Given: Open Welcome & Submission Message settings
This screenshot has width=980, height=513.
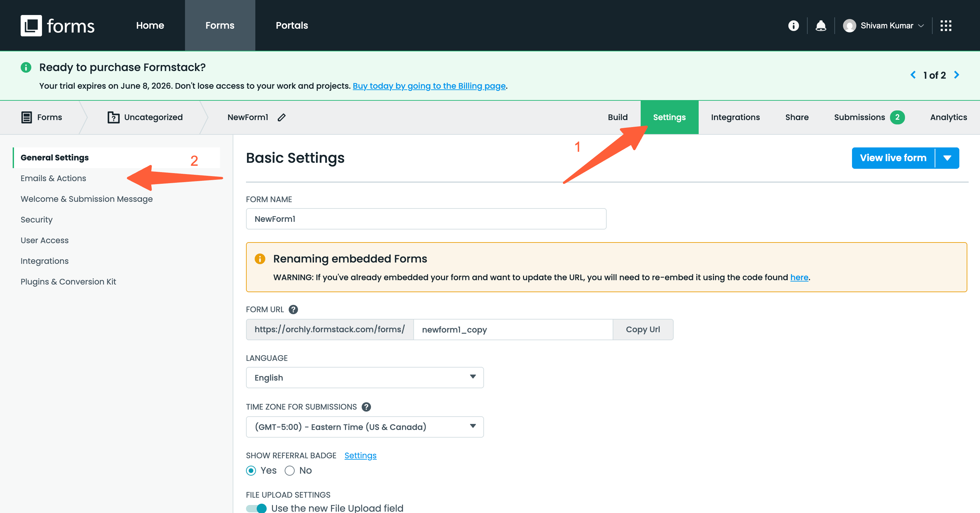Looking at the screenshot, I should pos(86,199).
